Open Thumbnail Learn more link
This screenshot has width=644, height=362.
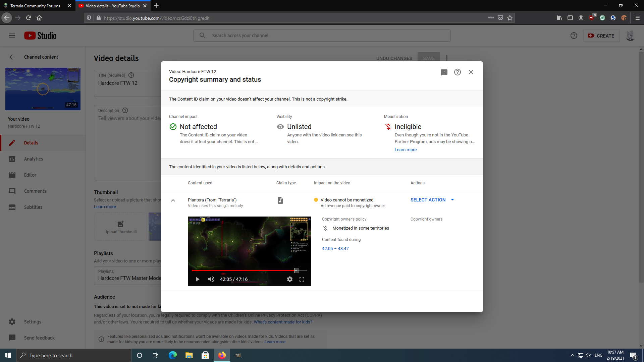tap(105, 207)
